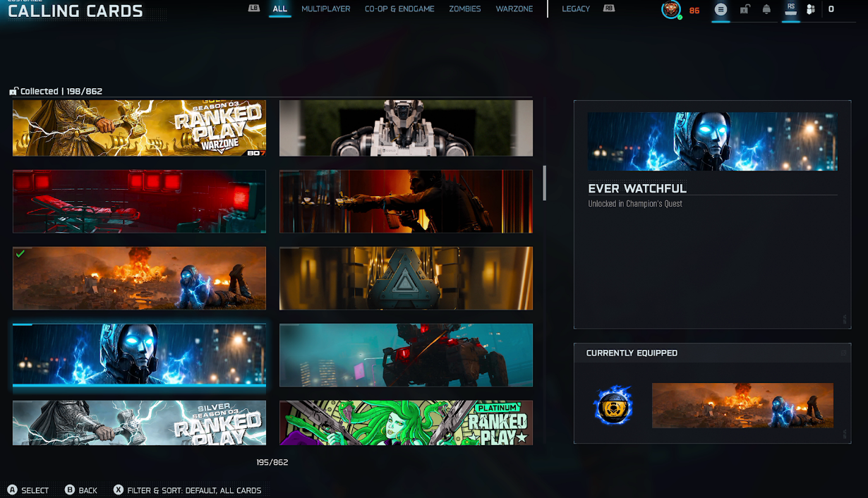The image size is (868, 498).
Task: Select the teal armored mech calling card
Action: [406, 355]
